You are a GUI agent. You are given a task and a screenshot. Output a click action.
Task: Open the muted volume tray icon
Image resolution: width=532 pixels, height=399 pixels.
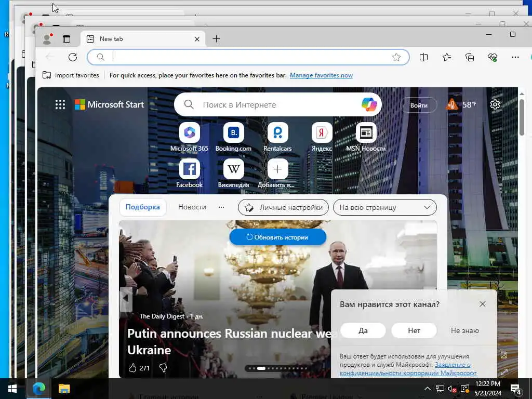tap(452, 389)
